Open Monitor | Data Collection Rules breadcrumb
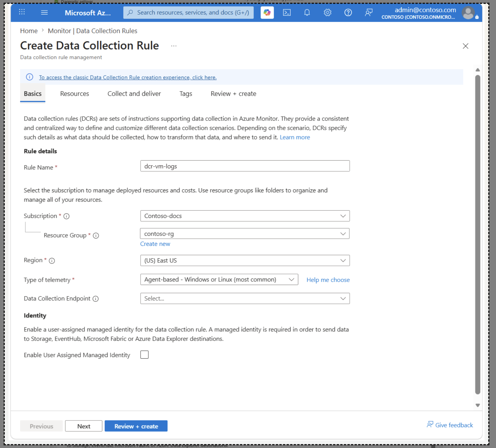This screenshot has height=448, width=496. 92,31
